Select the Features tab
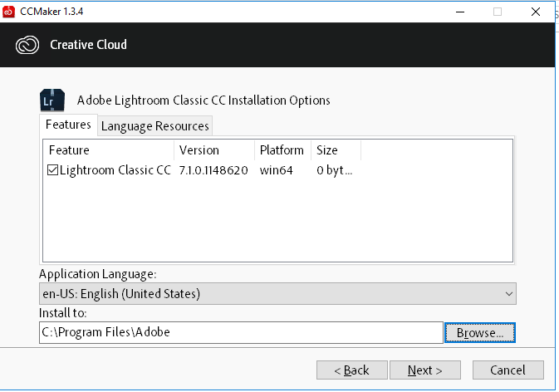 coord(68,125)
